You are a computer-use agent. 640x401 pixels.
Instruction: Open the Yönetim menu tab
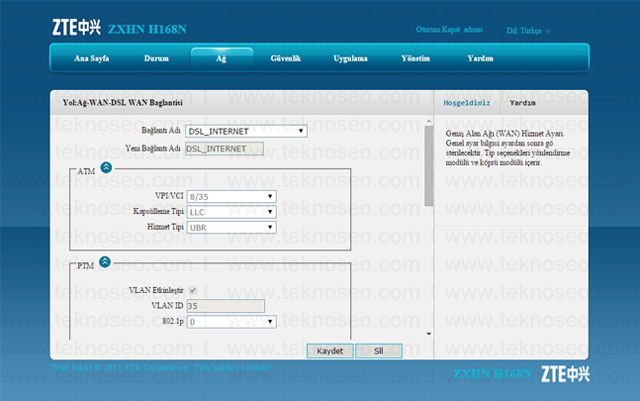point(416,58)
